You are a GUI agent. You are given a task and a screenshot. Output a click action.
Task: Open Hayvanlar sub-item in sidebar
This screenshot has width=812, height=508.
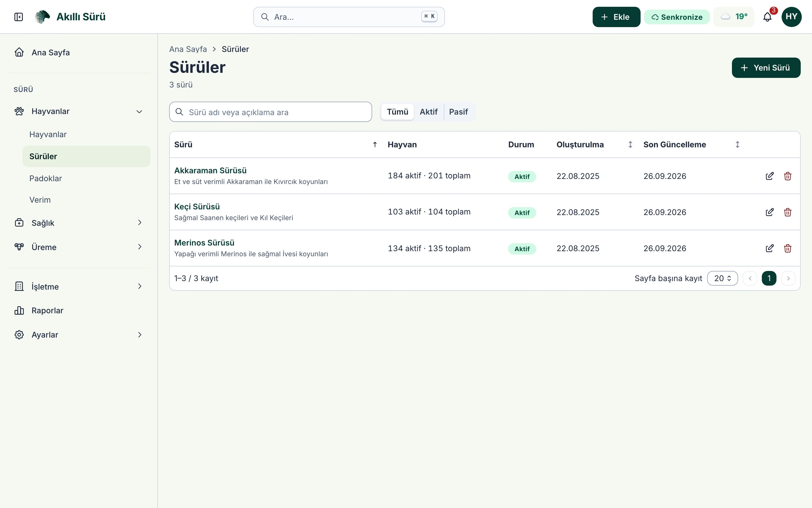click(x=86, y=134)
